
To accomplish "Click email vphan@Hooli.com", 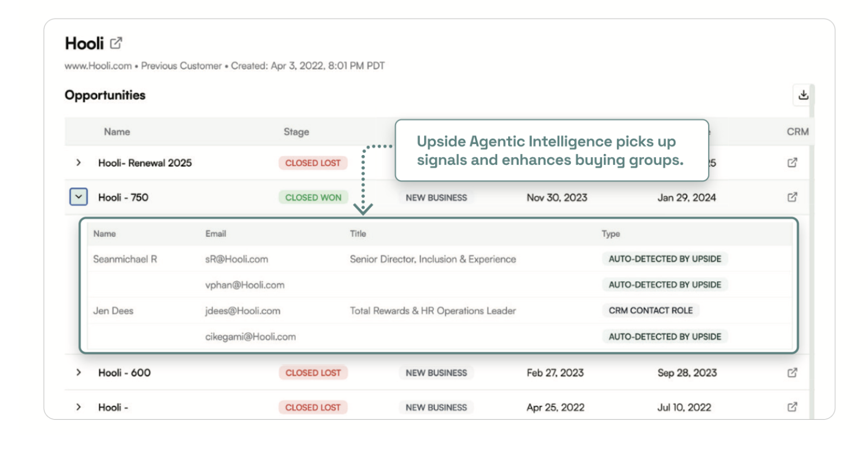I will (x=245, y=285).
